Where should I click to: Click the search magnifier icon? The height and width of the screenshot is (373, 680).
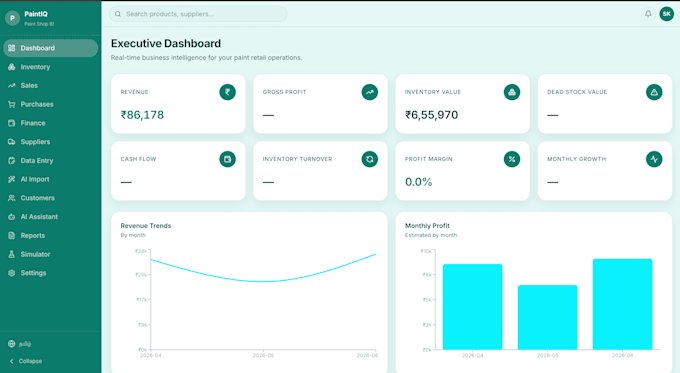coord(118,14)
